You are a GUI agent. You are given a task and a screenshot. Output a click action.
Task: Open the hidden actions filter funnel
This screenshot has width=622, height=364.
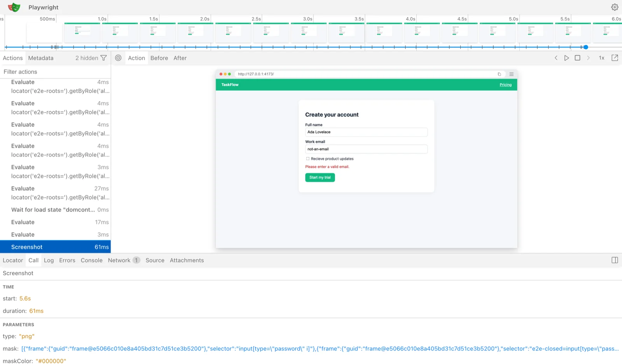pos(103,58)
